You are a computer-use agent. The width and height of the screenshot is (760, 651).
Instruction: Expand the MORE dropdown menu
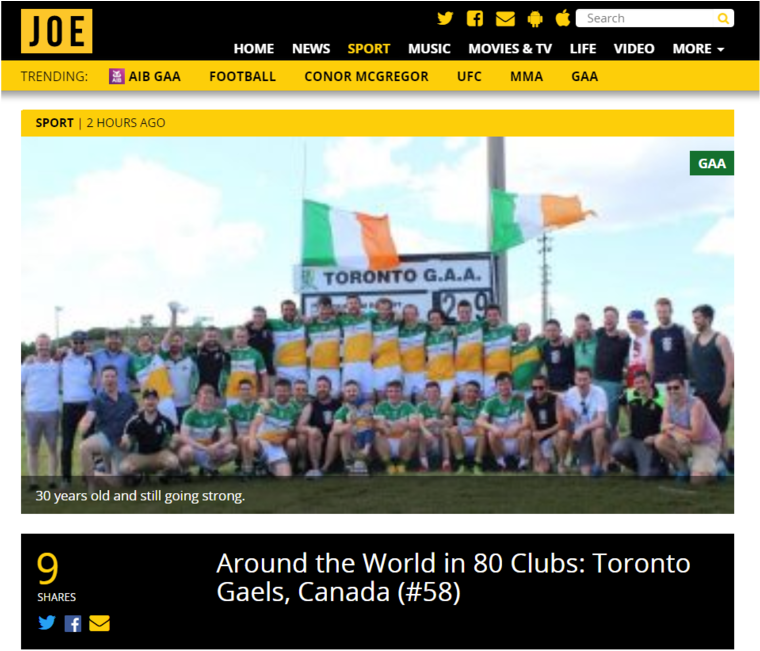(698, 49)
